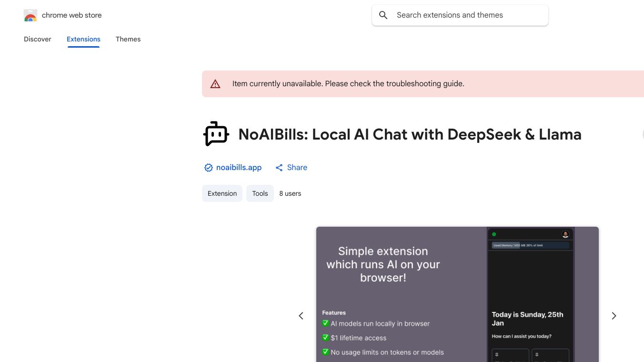Click the share icon beside Share
The image size is (644, 362).
point(279,168)
